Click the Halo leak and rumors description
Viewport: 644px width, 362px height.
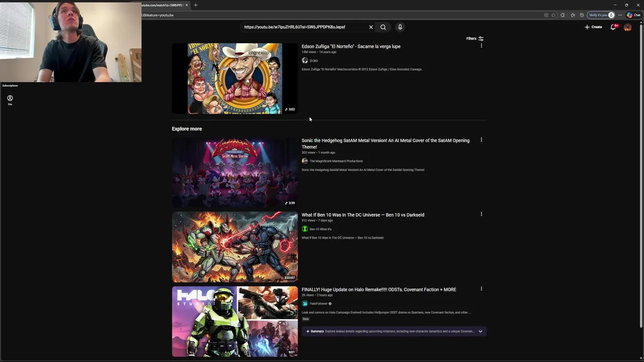tap(386, 313)
